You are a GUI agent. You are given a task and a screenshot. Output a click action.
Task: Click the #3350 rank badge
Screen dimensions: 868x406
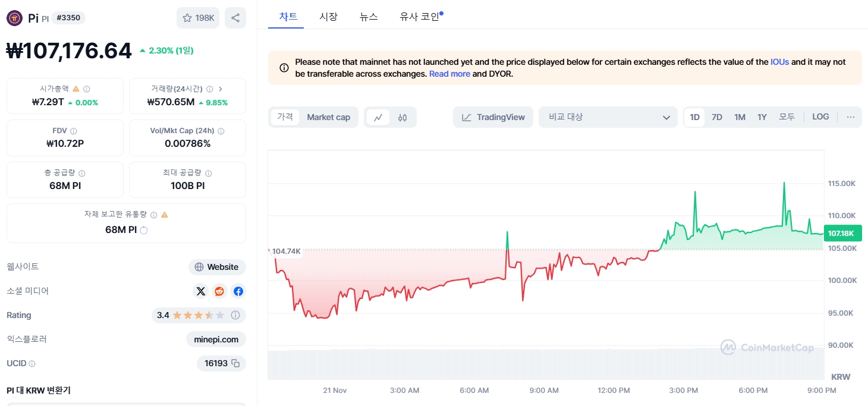coord(68,18)
